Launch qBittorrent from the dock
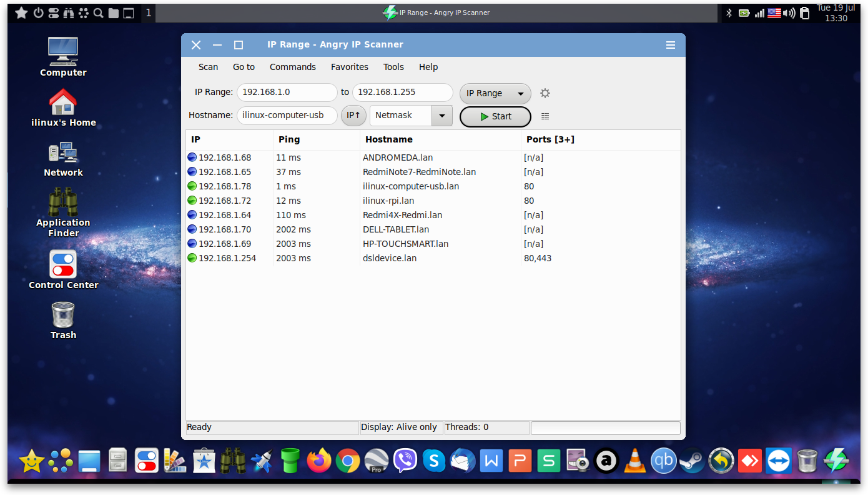 coord(663,461)
